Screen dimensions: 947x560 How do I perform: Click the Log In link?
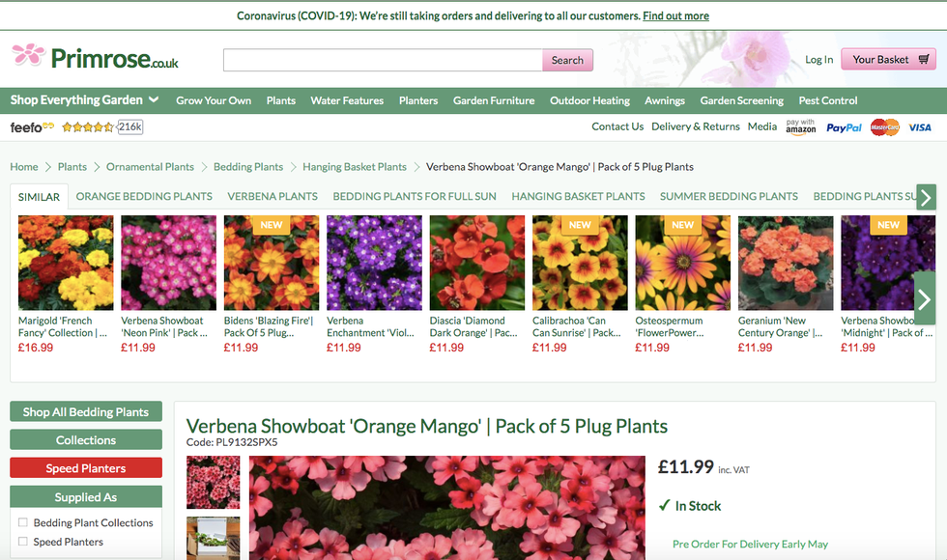tap(818, 60)
